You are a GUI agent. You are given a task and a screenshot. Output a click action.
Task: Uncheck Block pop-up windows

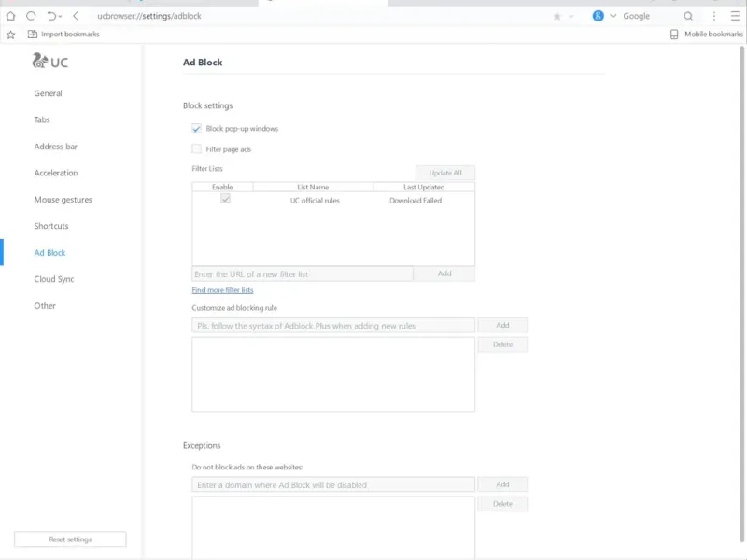(197, 129)
